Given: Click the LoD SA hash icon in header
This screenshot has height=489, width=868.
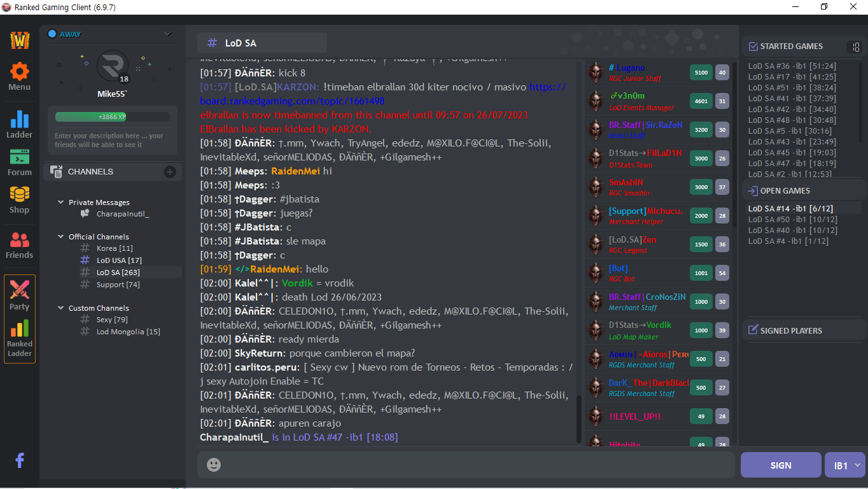Looking at the screenshot, I should pos(212,43).
